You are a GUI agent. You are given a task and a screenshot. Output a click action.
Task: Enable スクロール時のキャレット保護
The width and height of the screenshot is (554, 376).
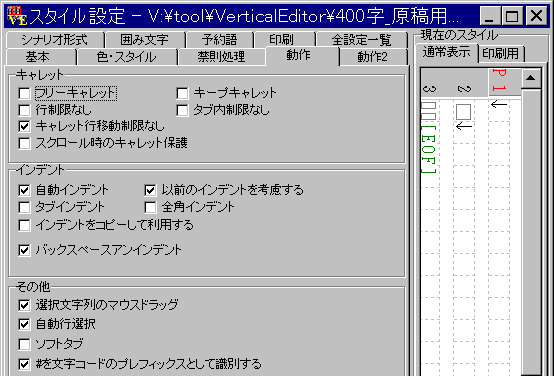[24, 143]
